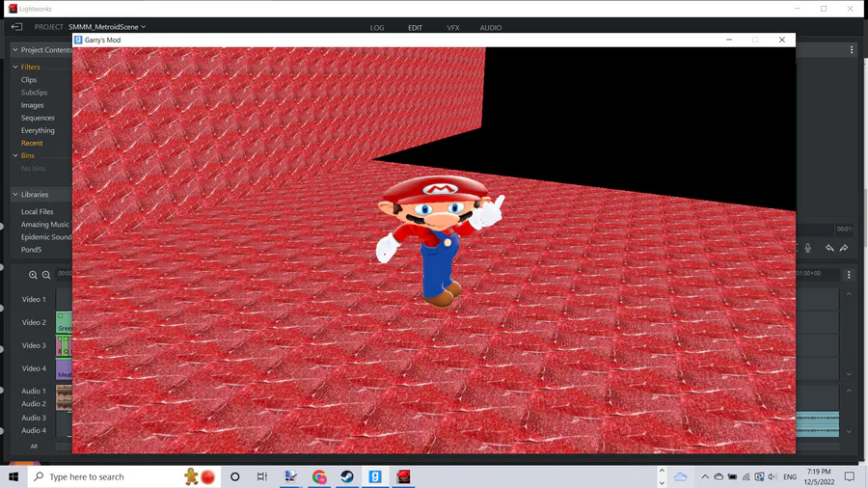Select the Sequences filter
Viewport: 868px width, 488px height.
pyautogui.click(x=38, y=118)
